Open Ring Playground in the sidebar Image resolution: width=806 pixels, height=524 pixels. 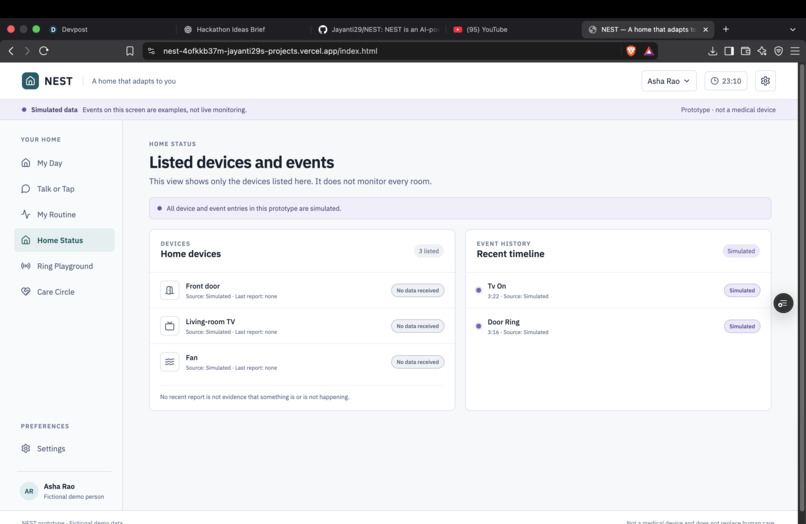(64, 266)
